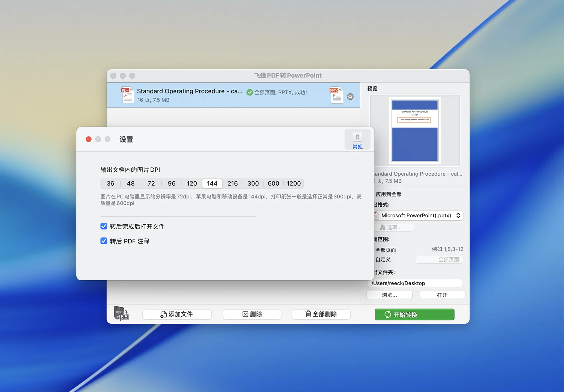This screenshot has height=392, width=564.
Task: Click the green success checkmark status icon
Action: [250, 92]
